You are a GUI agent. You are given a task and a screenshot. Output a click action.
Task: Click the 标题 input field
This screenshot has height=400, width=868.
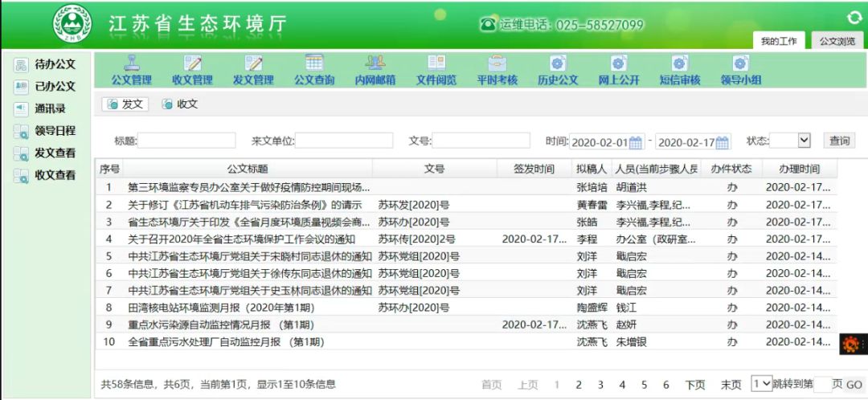tap(186, 141)
